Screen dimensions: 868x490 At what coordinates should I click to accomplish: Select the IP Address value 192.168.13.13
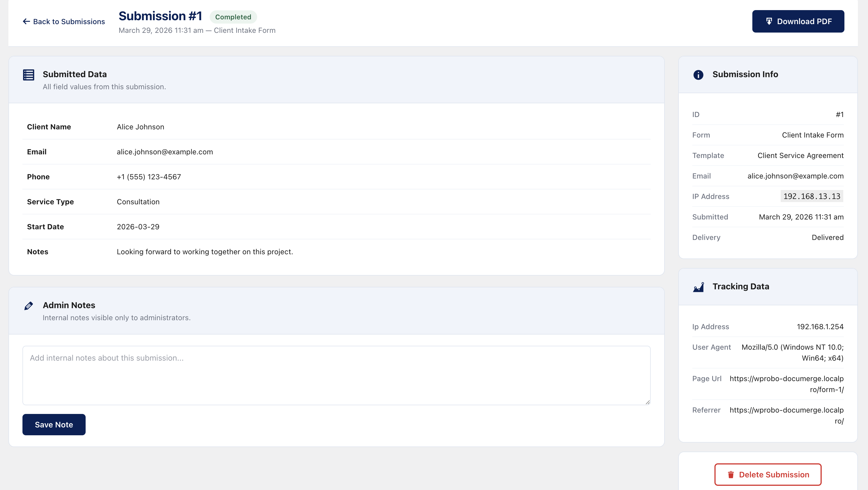[811, 196]
